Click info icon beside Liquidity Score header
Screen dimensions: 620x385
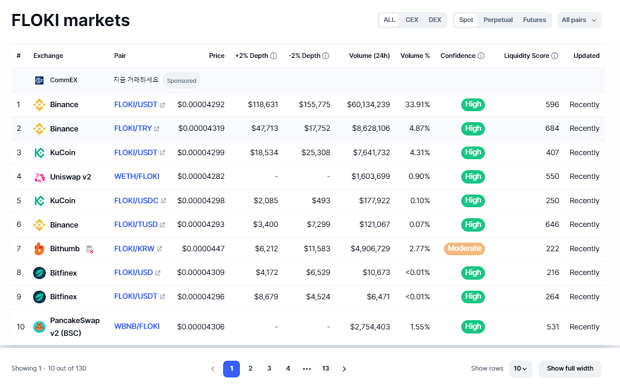pyautogui.click(x=555, y=56)
